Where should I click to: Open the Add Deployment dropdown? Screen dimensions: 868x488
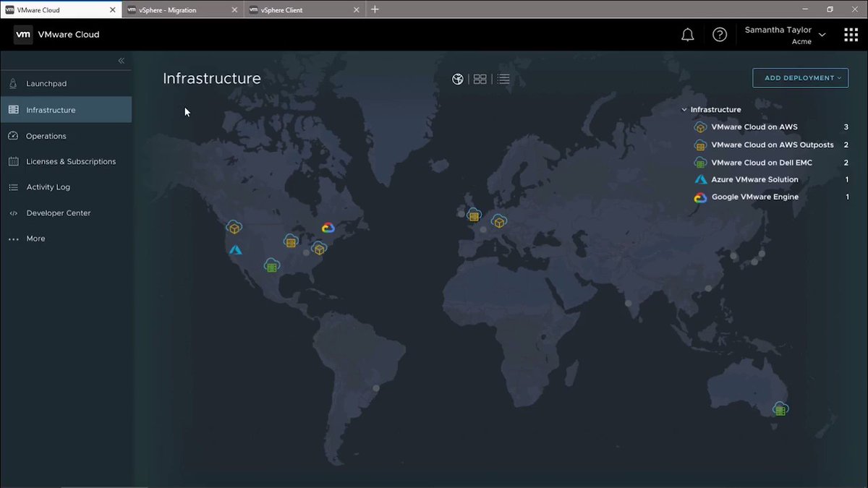coord(801,78)
